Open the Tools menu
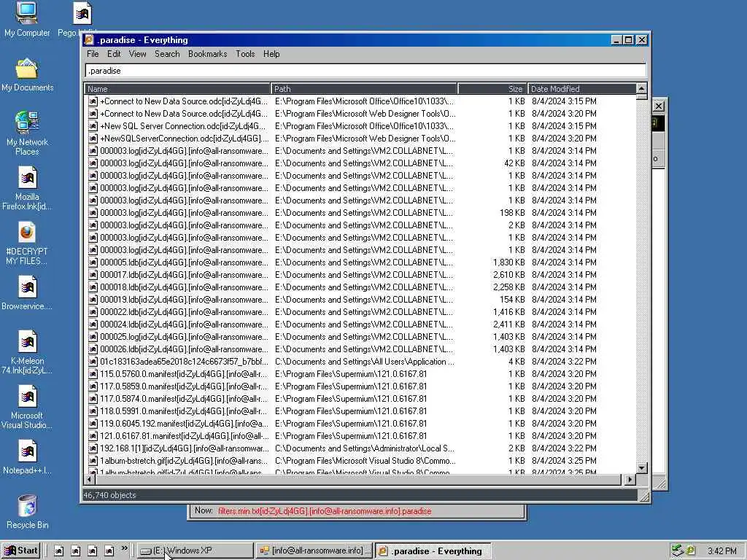The image size is (747, 560). click(245, 54)
